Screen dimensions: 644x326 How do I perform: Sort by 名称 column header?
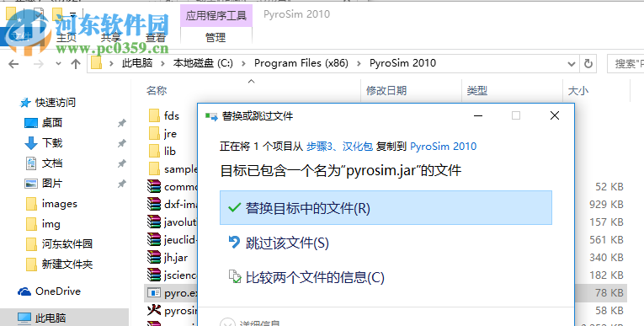coord(157,90)
